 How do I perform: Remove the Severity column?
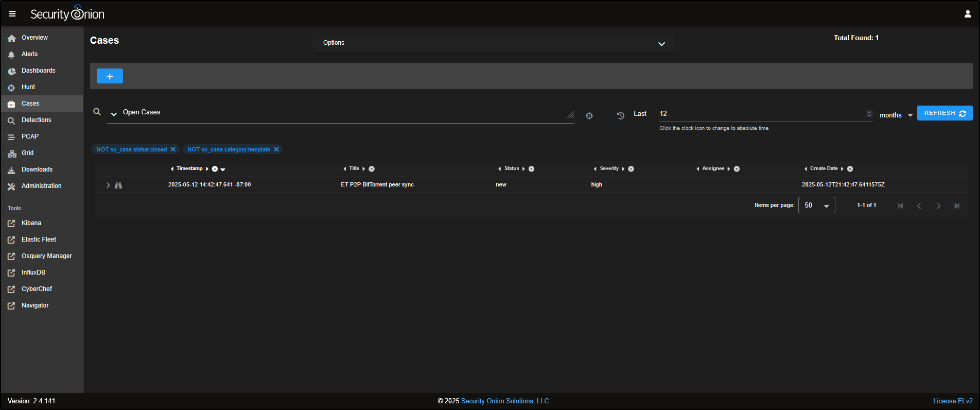(x=631, y=169)
